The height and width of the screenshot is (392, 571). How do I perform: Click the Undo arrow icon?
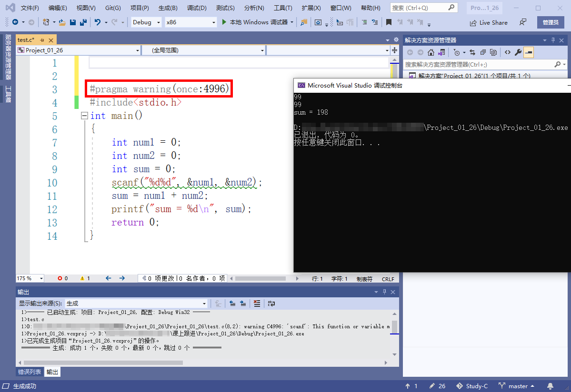[x=98, y=22]
